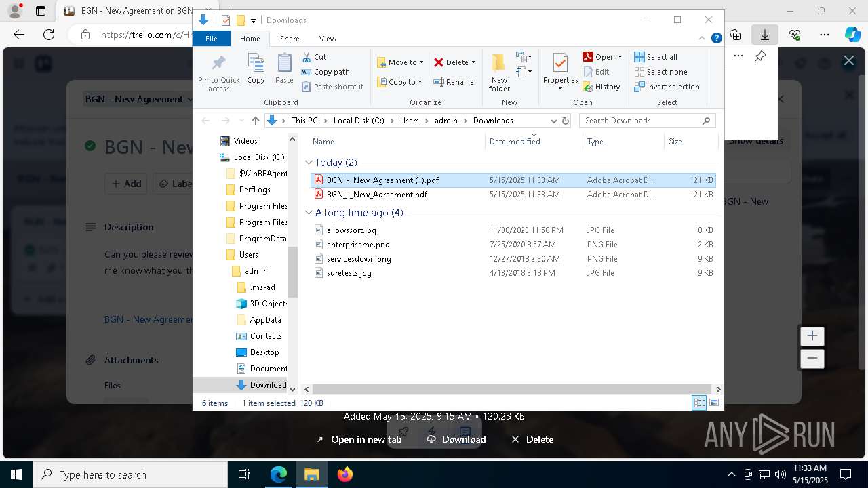Click Edit in Open group
868x488 pixels.
(596, 72)
